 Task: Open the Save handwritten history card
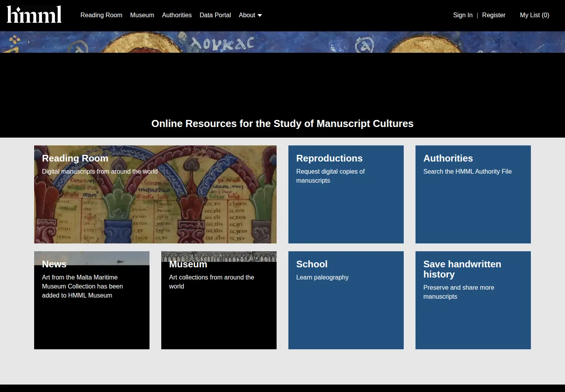tap(473, 300)
